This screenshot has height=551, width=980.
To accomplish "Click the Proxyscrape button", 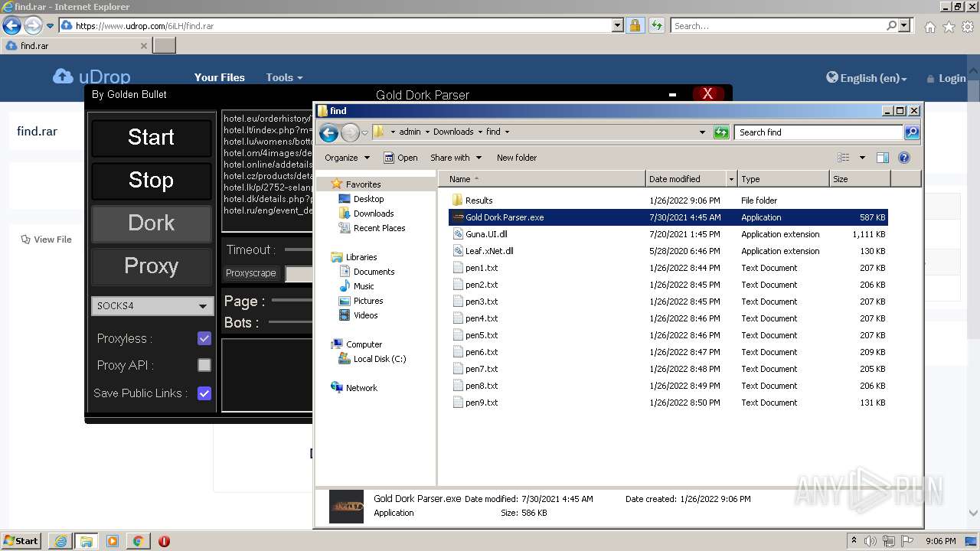I will pyautogui.click(x=250, y=273).
